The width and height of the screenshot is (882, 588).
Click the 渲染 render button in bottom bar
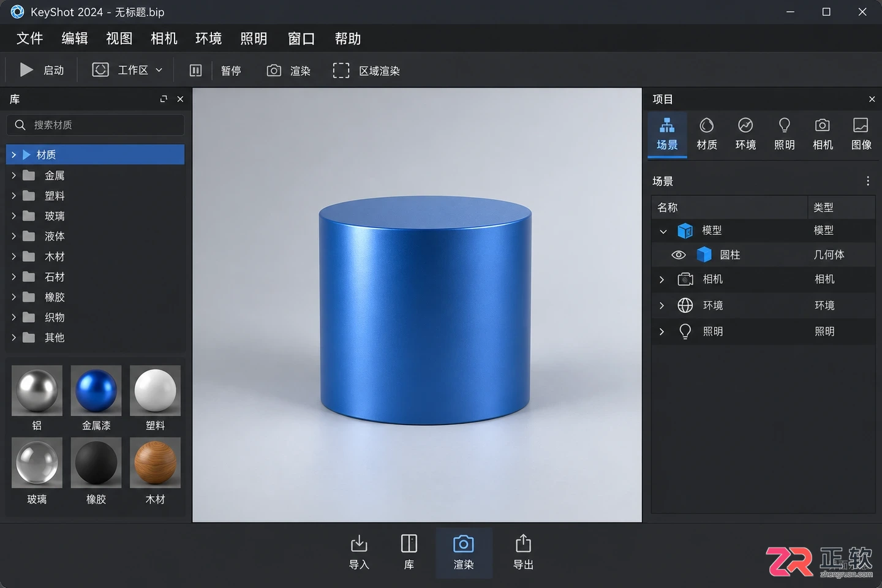tap(464, 552)
